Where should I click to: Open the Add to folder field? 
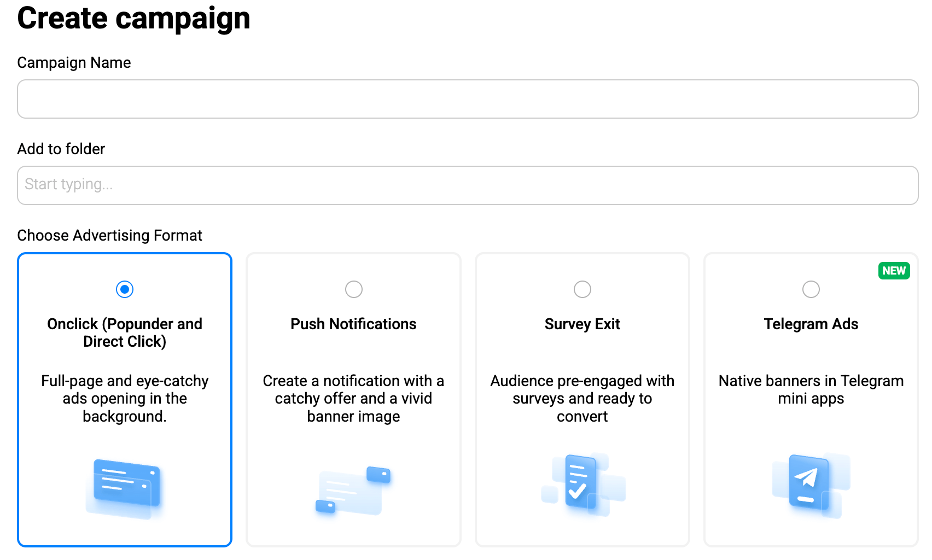click(x=468, y=185)
